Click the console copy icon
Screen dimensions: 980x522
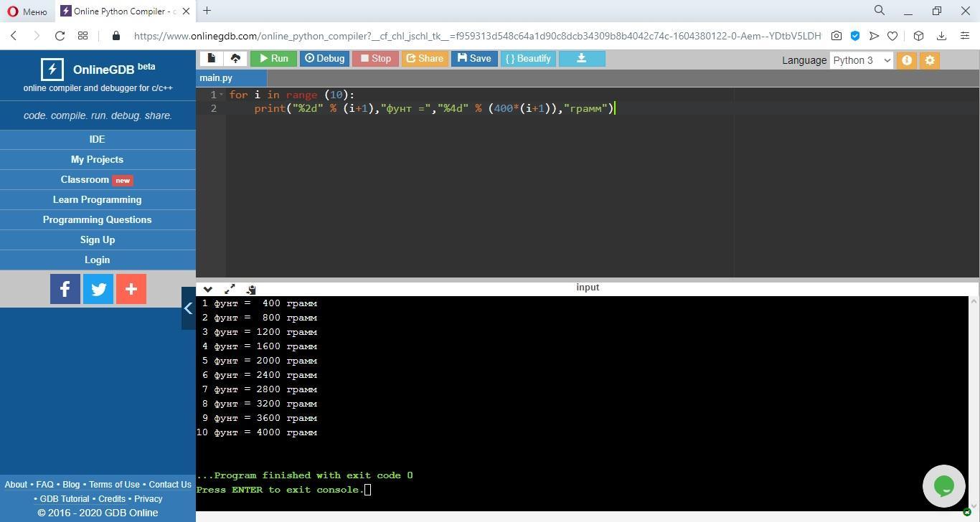250,289
